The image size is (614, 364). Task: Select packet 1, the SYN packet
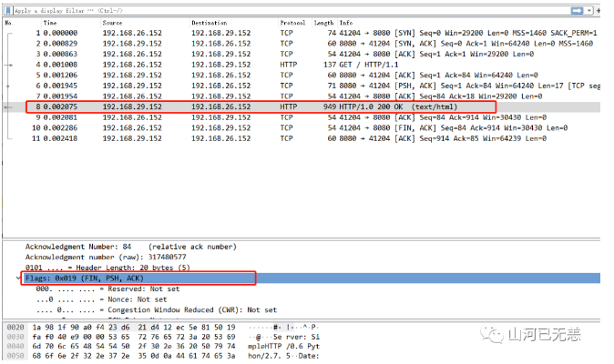pyautogui.click(x=302, y=34)
